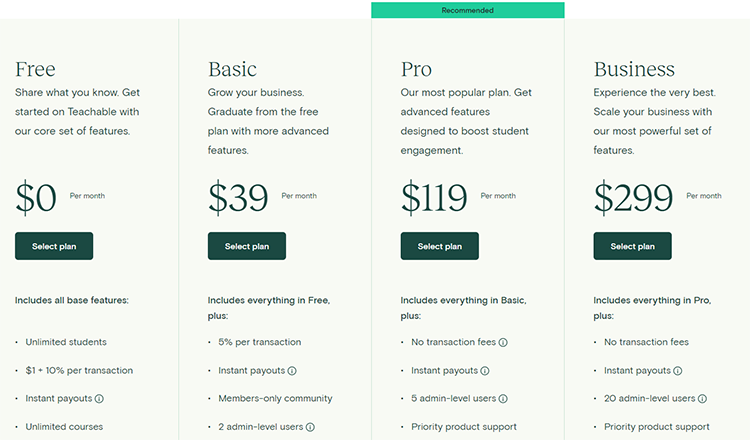Screen dimensions: 750x440
Task: Open info icon next to 5 admin-level users
Action: pos(503,399)
